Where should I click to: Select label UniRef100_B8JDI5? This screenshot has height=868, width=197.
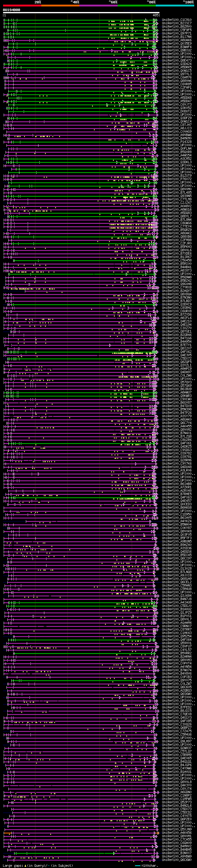coord(177,711)
